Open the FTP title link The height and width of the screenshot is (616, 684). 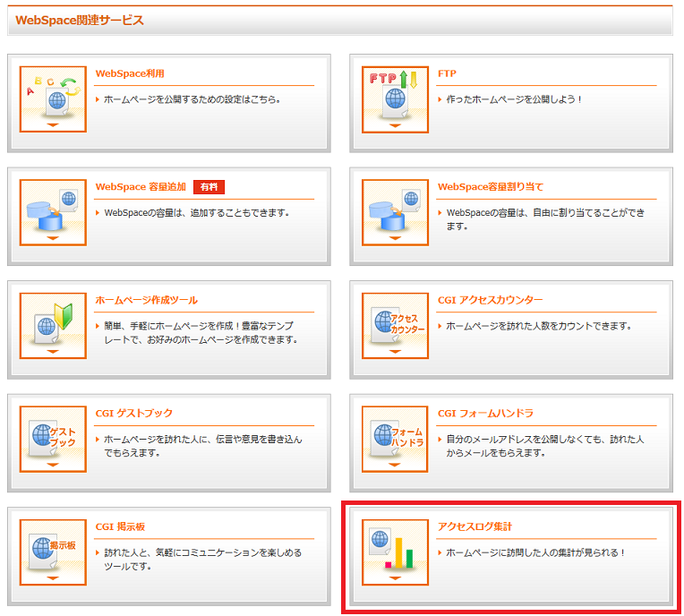tap(447, 73)
